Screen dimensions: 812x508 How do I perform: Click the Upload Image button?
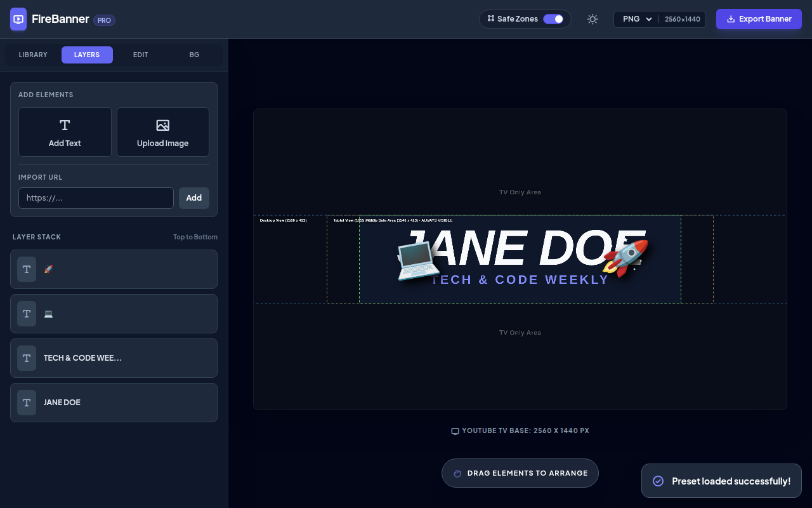(x=163, y=132)
